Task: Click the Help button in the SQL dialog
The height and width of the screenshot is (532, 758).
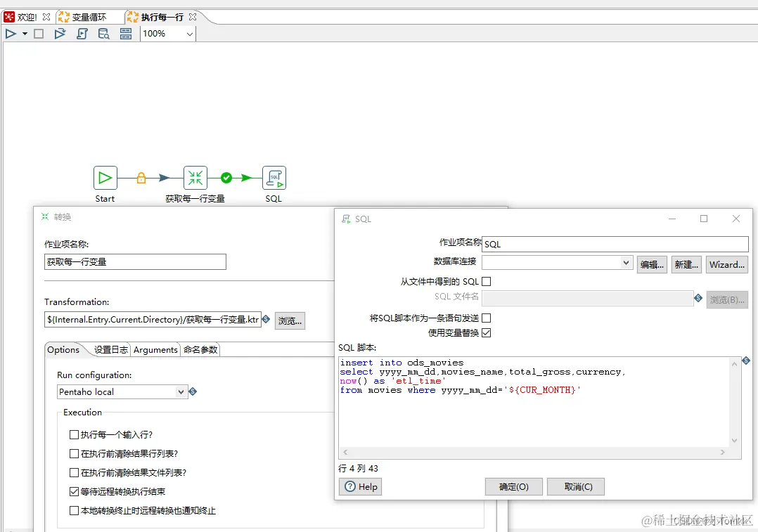Action: pos(361,487)
